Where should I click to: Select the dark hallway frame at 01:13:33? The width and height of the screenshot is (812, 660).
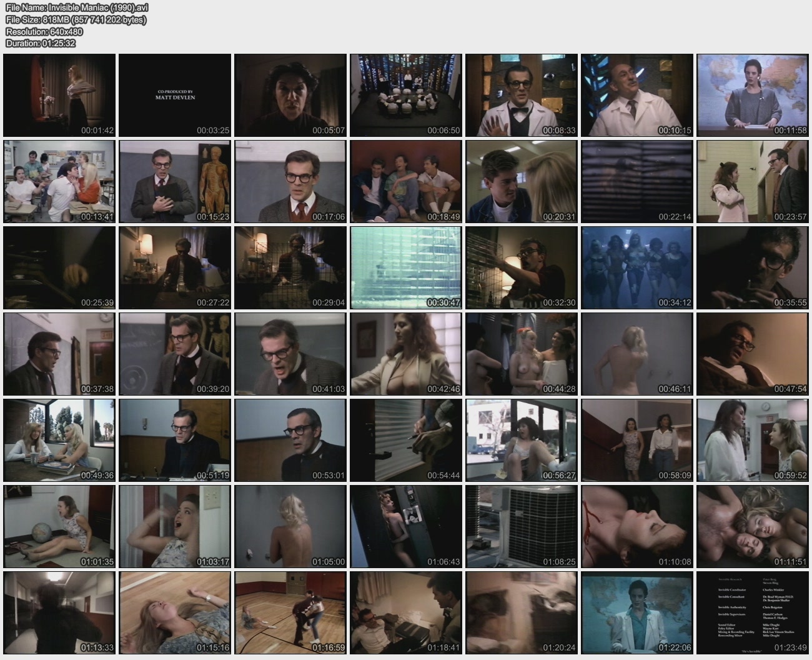[59, 612]
